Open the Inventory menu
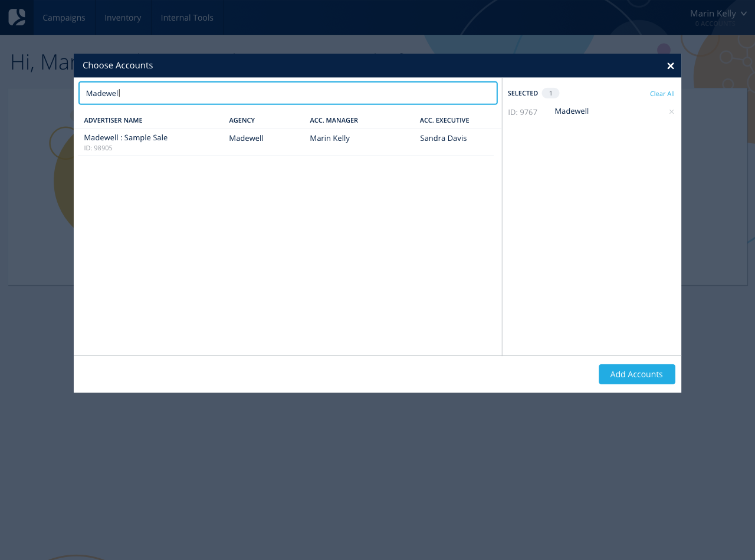 click(x=123, y=18)
